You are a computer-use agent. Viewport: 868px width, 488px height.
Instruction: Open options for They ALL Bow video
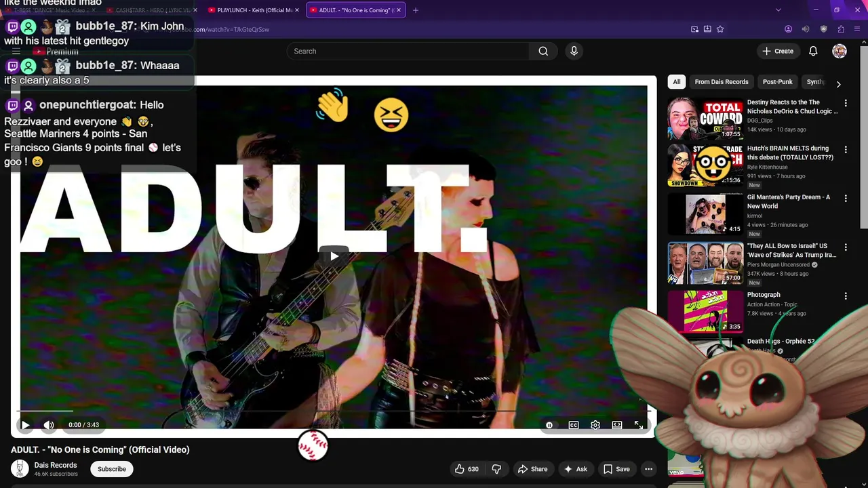[846, 247]
